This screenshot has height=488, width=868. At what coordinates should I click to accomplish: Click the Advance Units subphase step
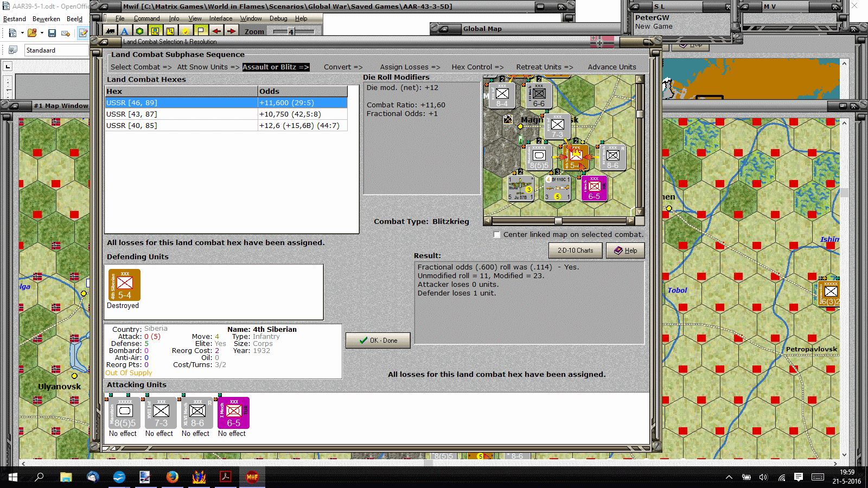[x=612, y=67]
